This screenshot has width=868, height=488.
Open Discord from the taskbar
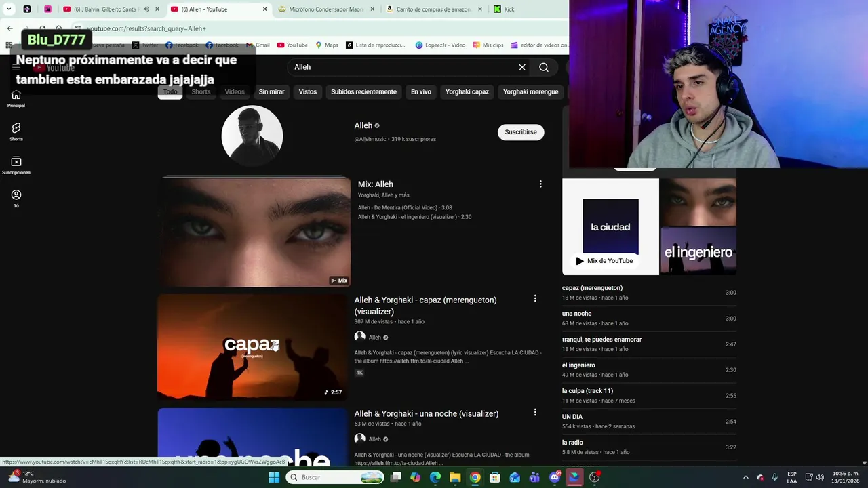pyautogui.click(x=555, y=477)
